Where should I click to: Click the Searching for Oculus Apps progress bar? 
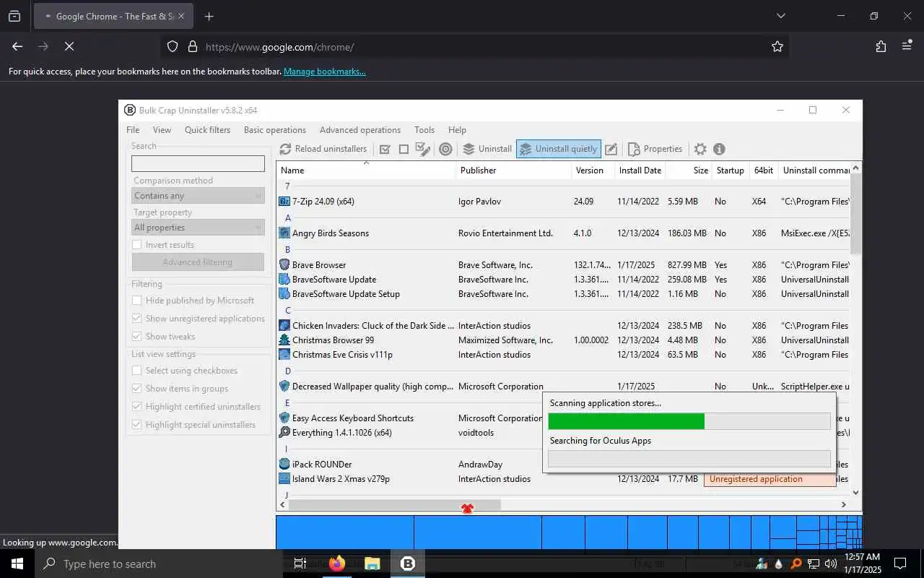coord(689,459)
